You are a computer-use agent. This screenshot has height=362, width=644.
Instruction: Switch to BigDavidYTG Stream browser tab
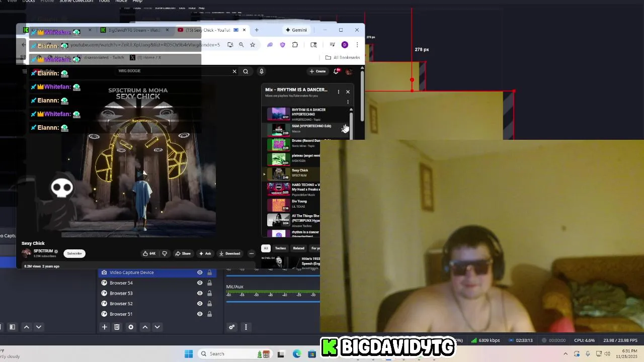pos(134,30)
